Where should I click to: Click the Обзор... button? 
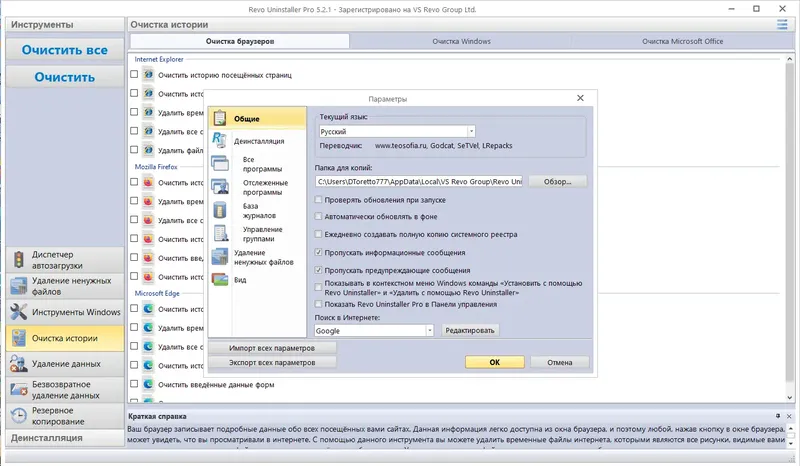(x=557, y=181)
